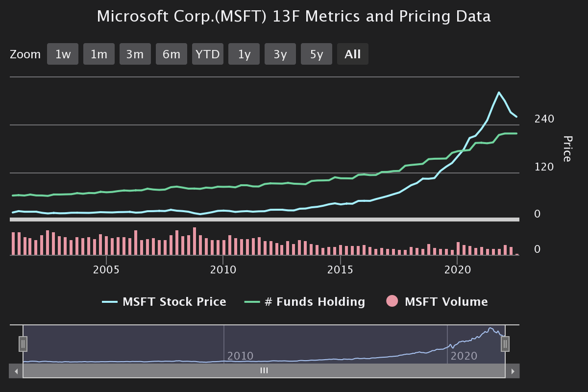Click the 2010 marker in navigator
588x392 pixels.
click(x=240, y=356)
